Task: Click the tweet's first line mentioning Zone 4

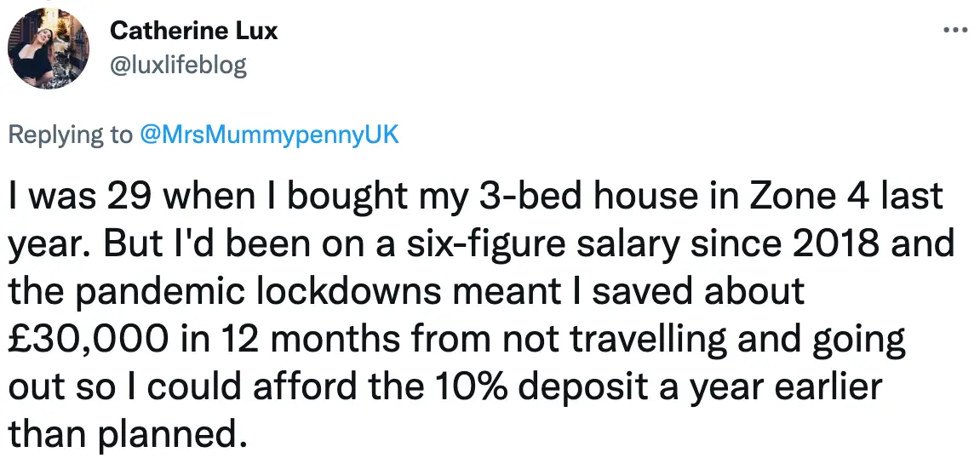Action: (x=475, y=198)
